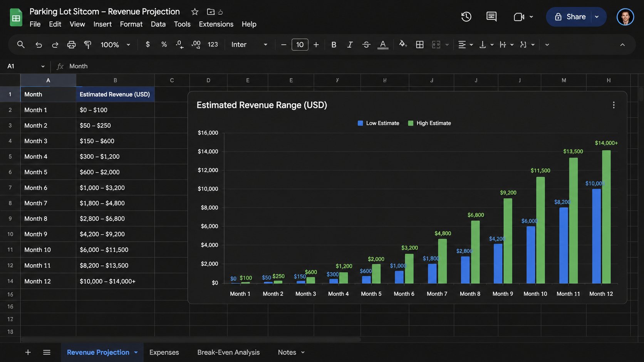Click the print icon in toolbar
This screenshot has height=362, width=644.
coord(71,45)
